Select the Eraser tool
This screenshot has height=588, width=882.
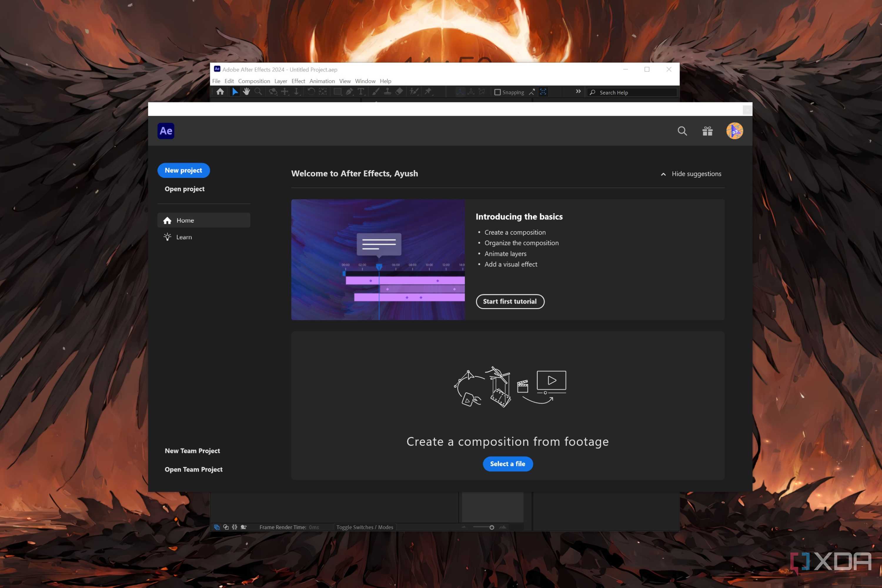pyautogui.click(x=399, y=92)
